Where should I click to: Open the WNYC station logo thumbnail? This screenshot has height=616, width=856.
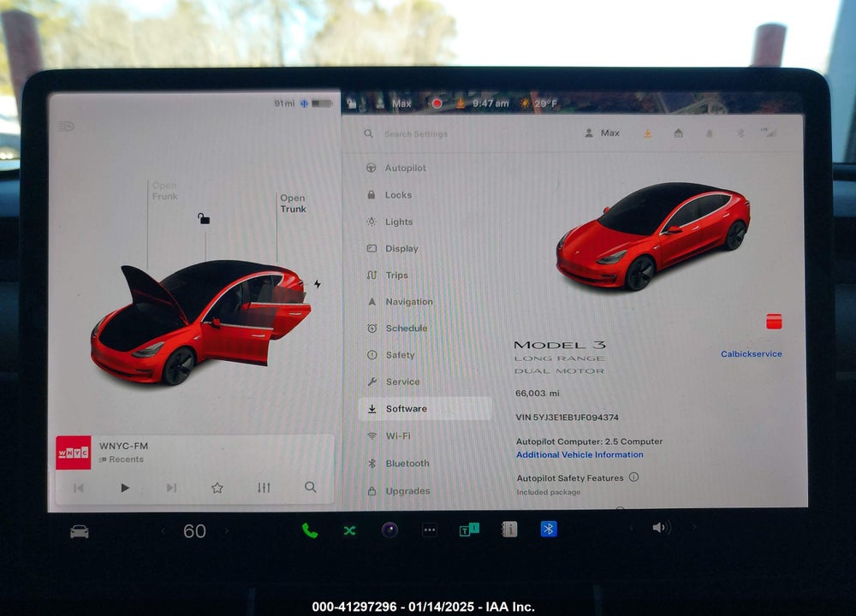[73, 453]
